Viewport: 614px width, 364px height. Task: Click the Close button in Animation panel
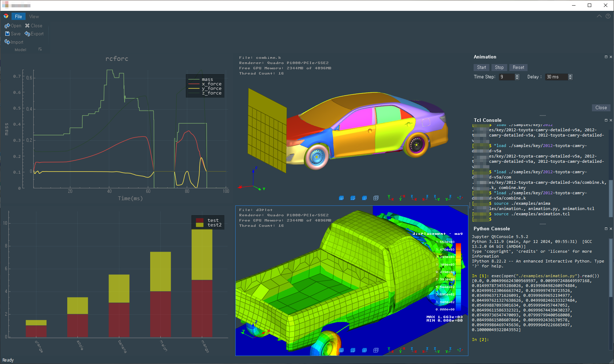tap(601, 108)
